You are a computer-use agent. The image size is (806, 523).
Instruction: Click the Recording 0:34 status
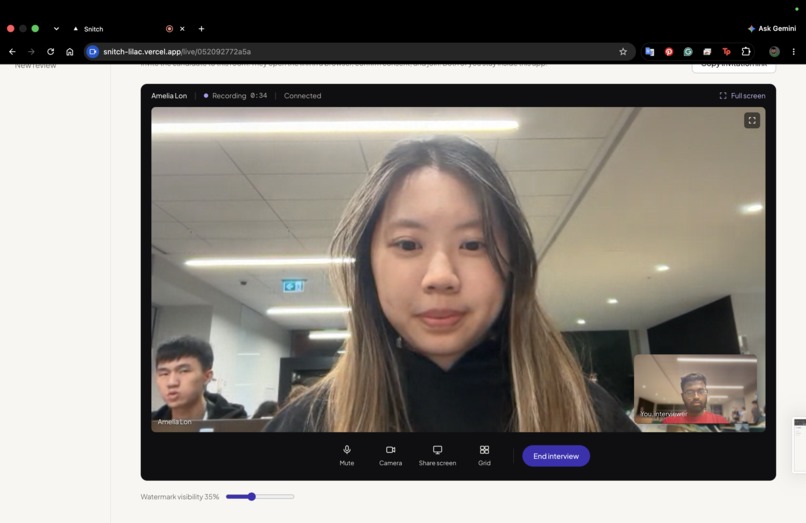pos(235,96)
